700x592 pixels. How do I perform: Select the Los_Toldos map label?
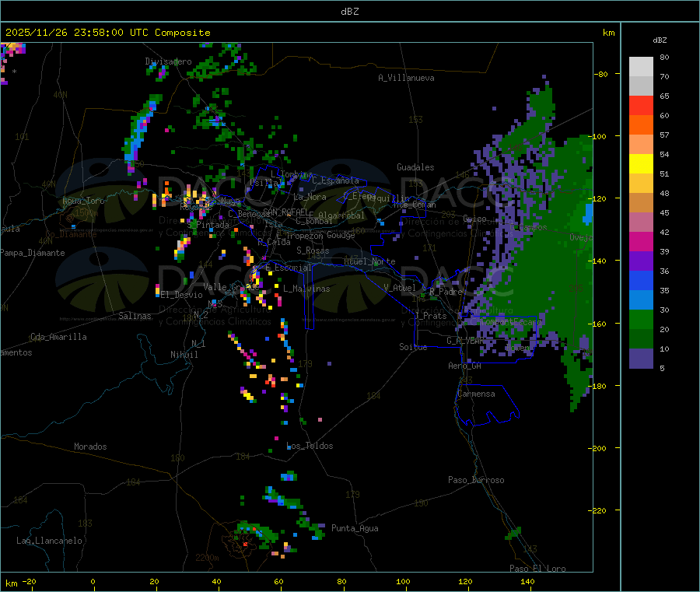(310, 446)
